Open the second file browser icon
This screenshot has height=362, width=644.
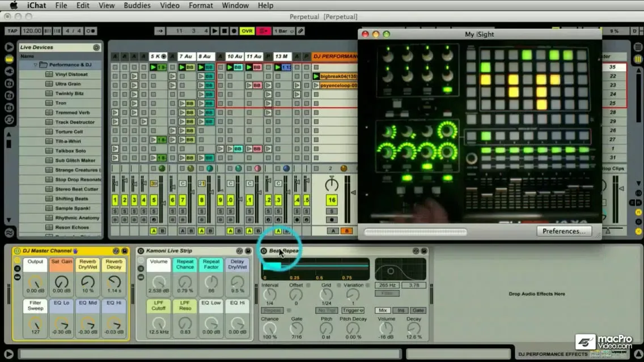9,95
